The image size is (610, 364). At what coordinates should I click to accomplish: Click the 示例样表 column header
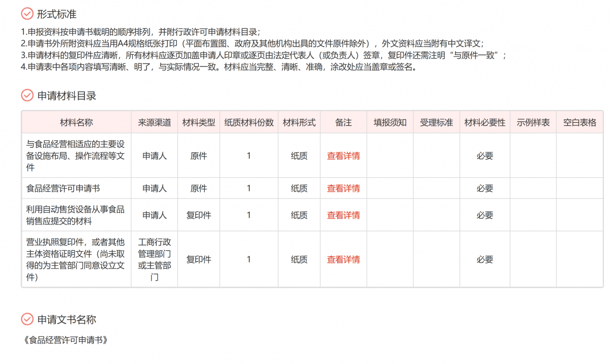click(x=533, y=122)
